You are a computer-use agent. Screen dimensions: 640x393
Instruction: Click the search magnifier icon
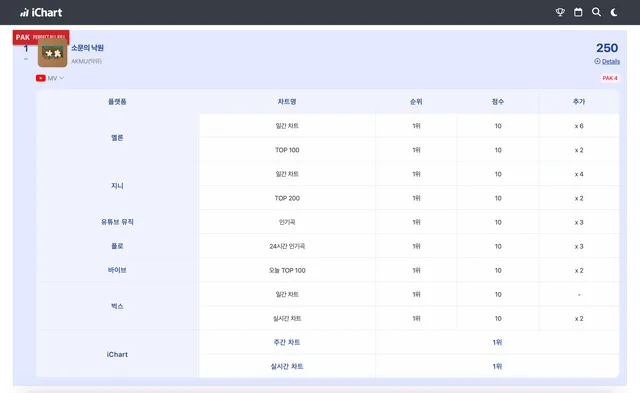(596, 12)
